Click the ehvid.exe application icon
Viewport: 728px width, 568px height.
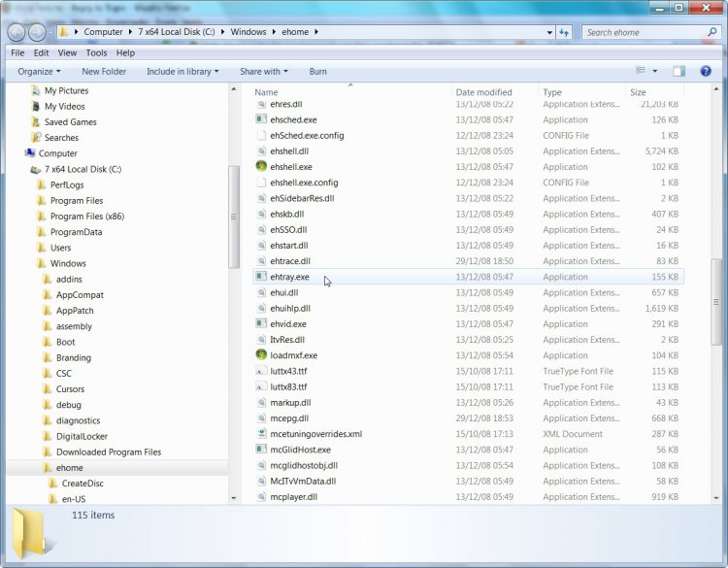(261, 323)
